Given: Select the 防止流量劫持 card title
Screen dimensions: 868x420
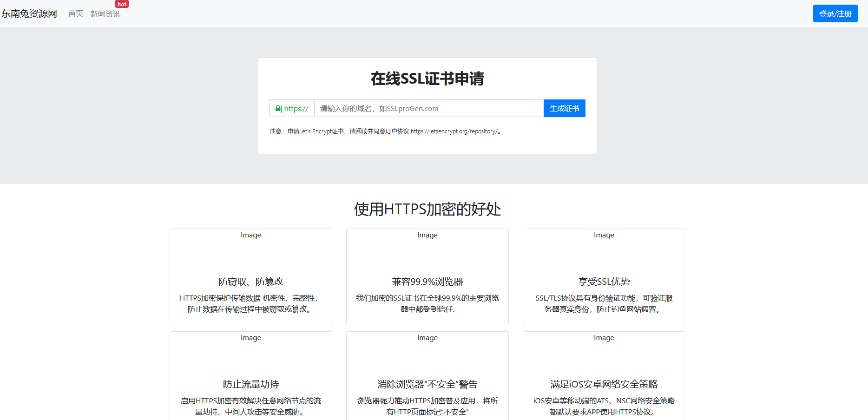Looking at the screenshot, I should point(251,384).
